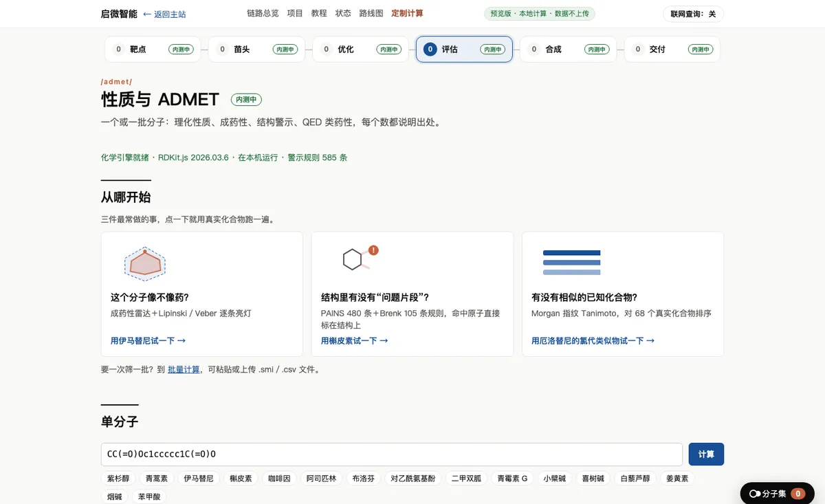Open the 批量计算 link
This screenshot has height=504, width=825.
pyautogui.click(x=184, y=369)
